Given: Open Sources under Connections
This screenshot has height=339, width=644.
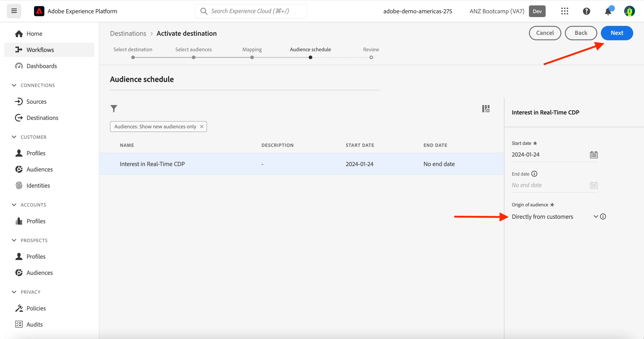Looking at the screenshot, I should point(49,102).
